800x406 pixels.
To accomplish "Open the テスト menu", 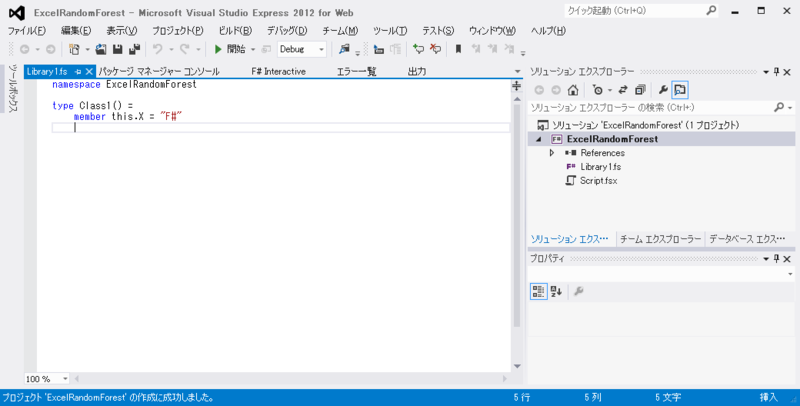I will click(438, 31).
